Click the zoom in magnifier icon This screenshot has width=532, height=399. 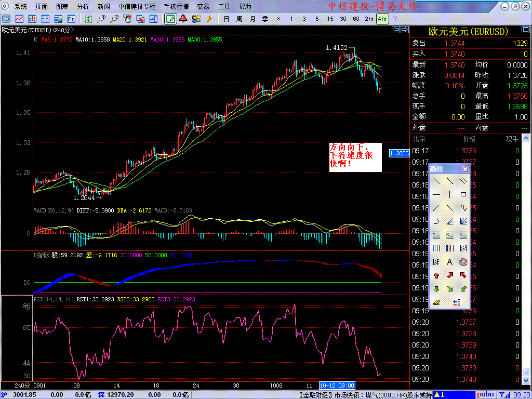pos(101,19)
